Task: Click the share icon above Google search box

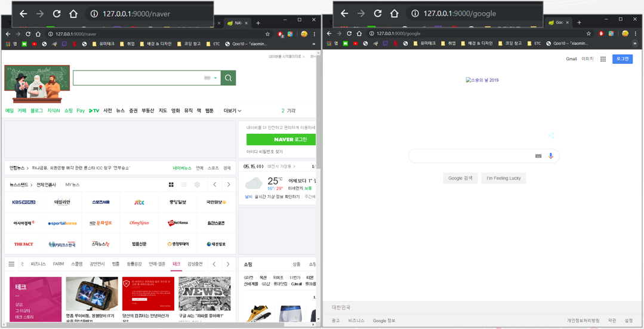Action: click(x=551, y=136)
